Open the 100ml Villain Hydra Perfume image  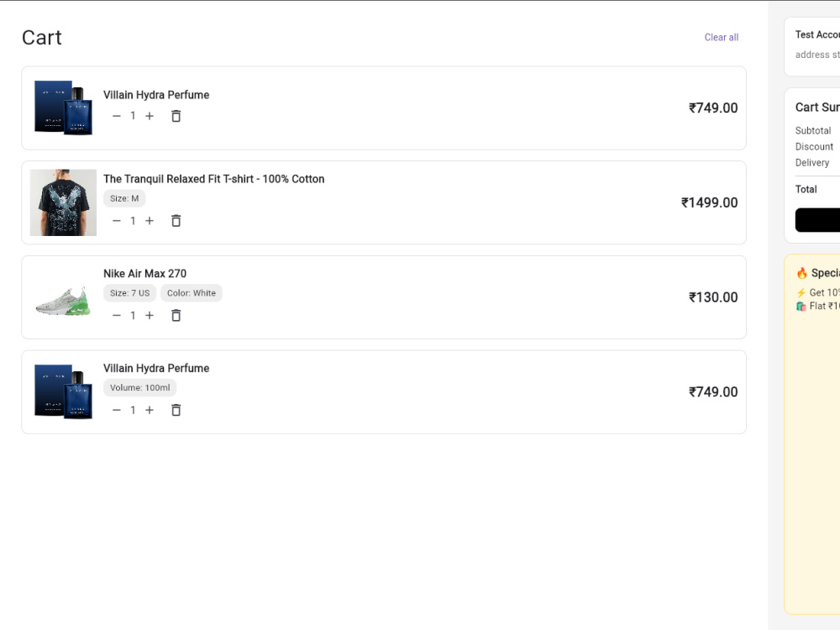pyautogui.click(x=63, y=391)
